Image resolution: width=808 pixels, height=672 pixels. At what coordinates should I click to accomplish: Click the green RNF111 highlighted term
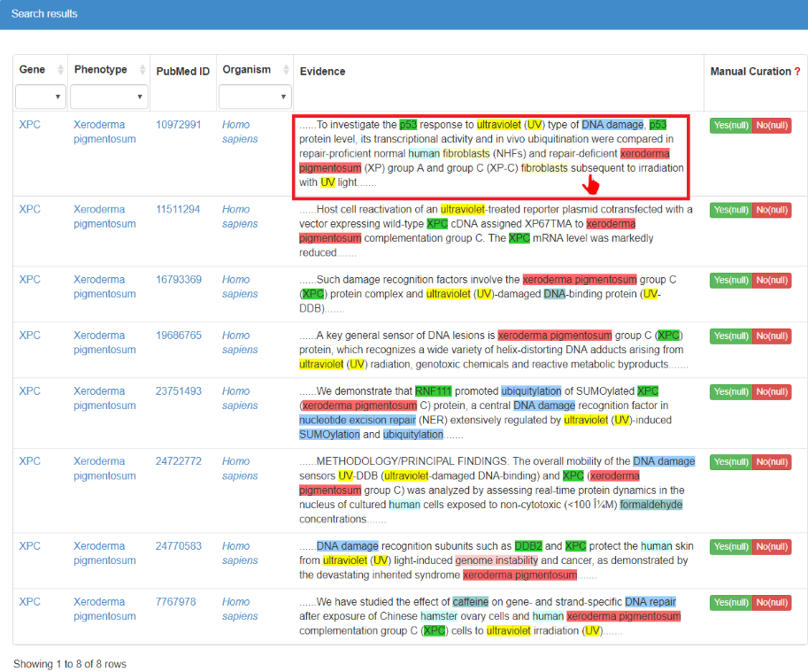[434, 391]
